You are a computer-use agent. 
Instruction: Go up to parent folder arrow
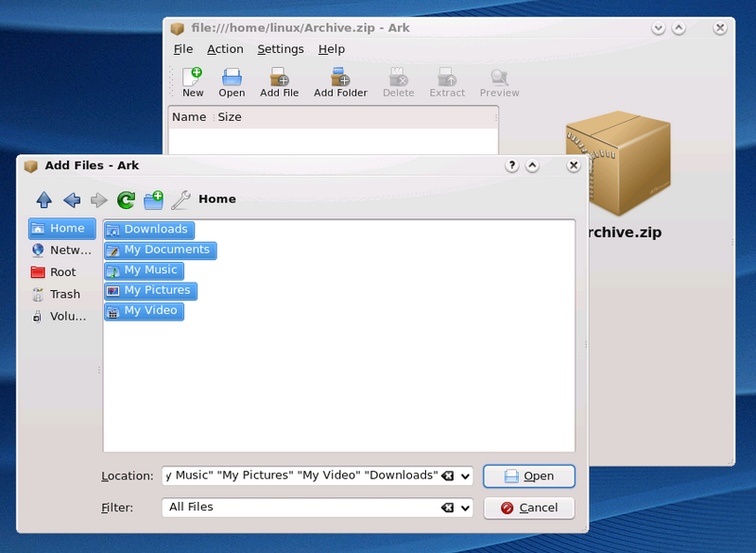[x=43, y=199]
